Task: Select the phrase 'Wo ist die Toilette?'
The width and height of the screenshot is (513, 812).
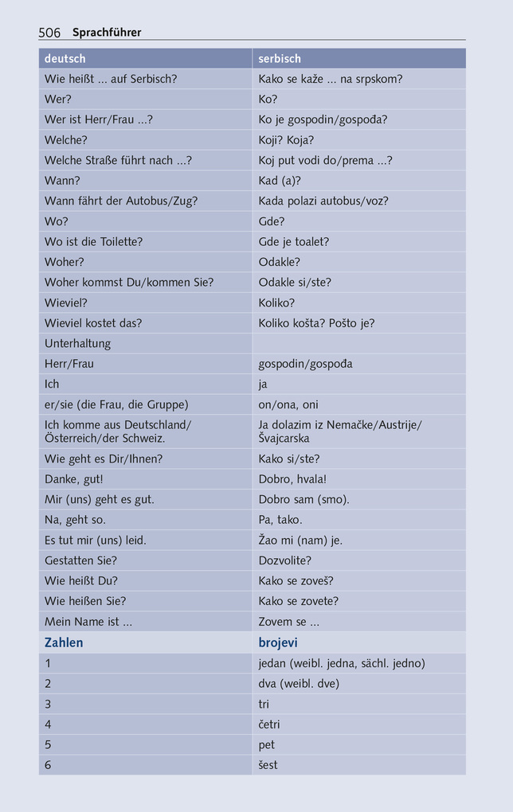Action: [x=93, y=242]
